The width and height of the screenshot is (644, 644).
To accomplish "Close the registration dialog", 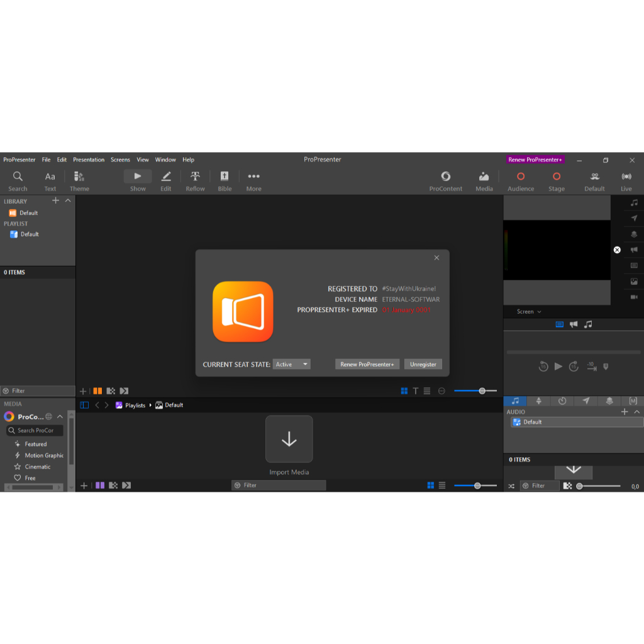I will pos(436,257).
